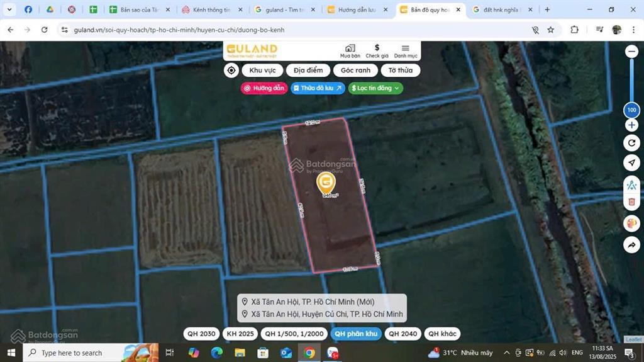Expand the Lọc tin đăng dropdown

click(x=375, y=88)
